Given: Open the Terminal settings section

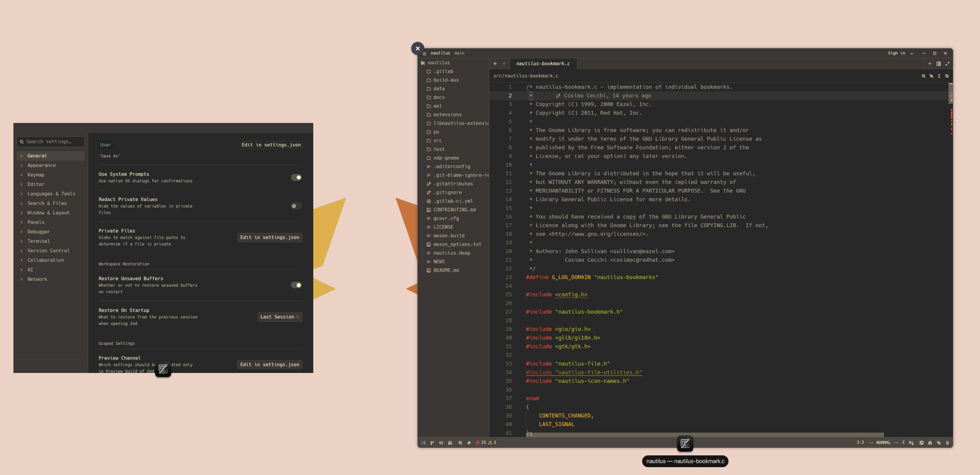Looking at the screenshot, I should pos(38,241).
